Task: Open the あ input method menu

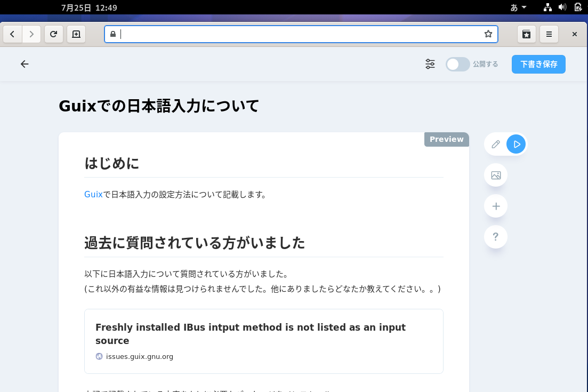Action: (x=519, y=7)
